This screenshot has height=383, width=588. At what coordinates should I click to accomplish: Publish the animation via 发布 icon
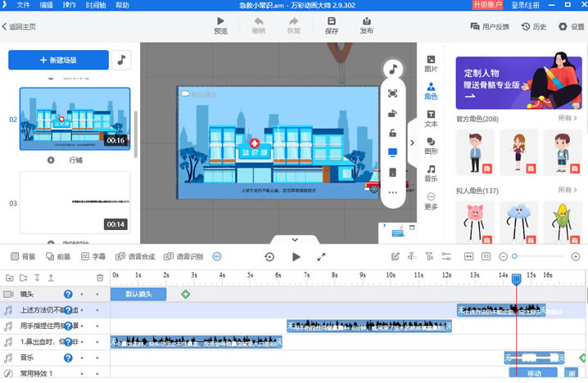point(366,21)
